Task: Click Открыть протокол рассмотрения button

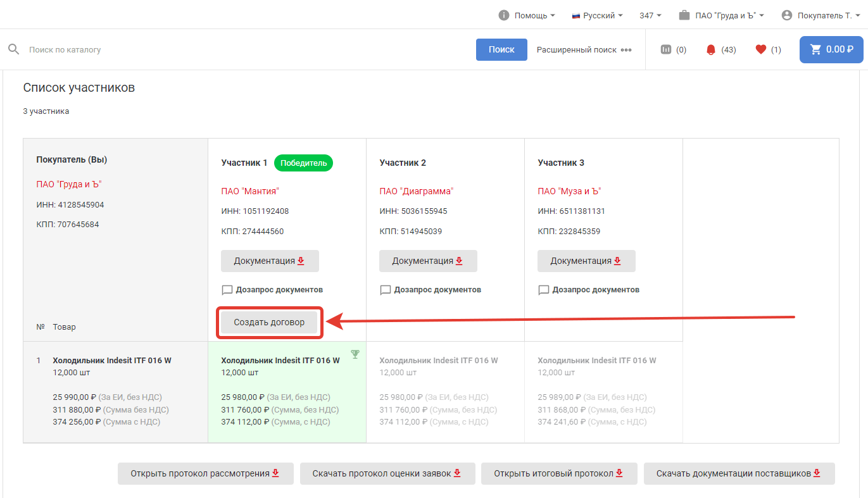Action: click(x=205, y=473)
